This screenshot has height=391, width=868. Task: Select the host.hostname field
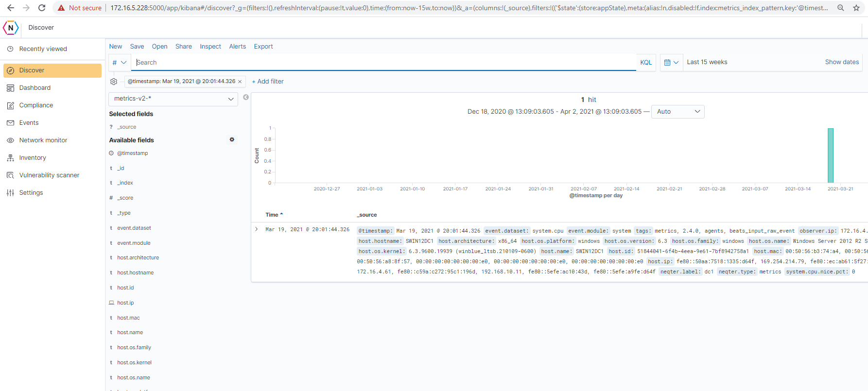click(x=135, y=273)
